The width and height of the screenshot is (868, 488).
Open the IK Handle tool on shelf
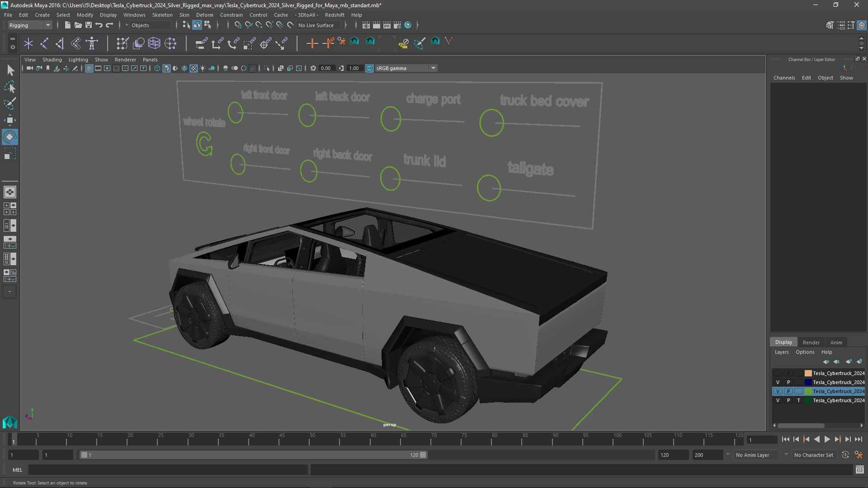click(60, 43)
